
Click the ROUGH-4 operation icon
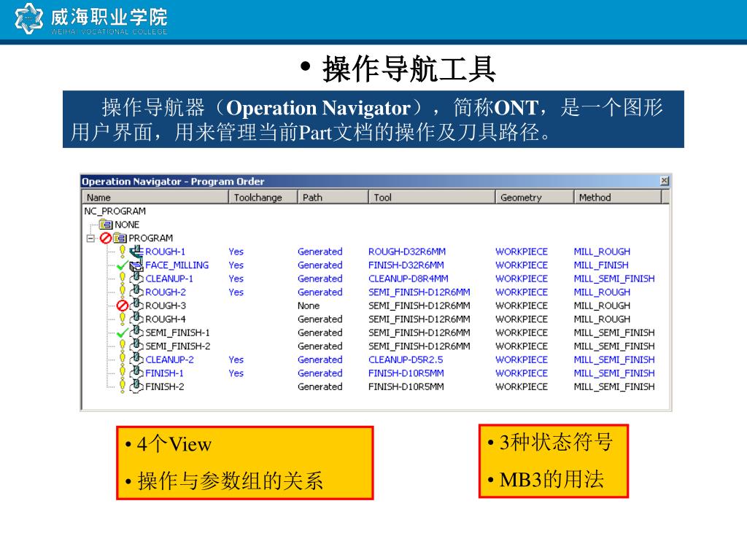click(136, 319)
